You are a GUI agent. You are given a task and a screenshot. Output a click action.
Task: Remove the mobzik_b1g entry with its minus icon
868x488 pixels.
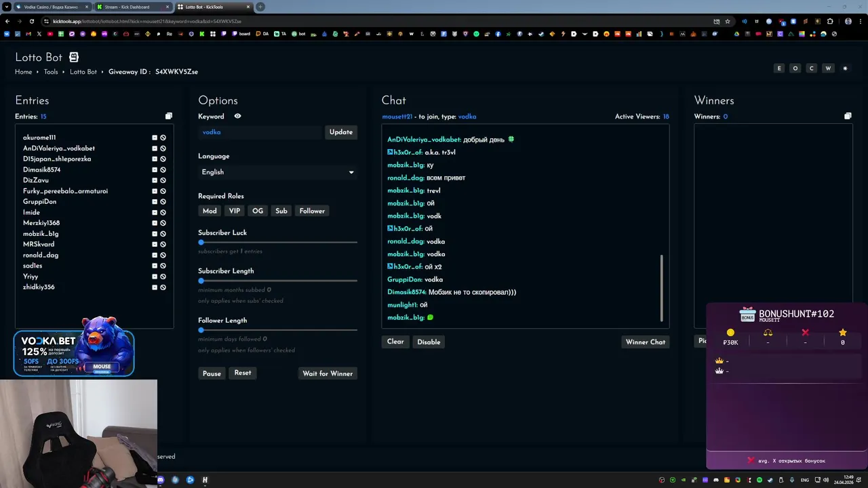(x=155, y=234)
